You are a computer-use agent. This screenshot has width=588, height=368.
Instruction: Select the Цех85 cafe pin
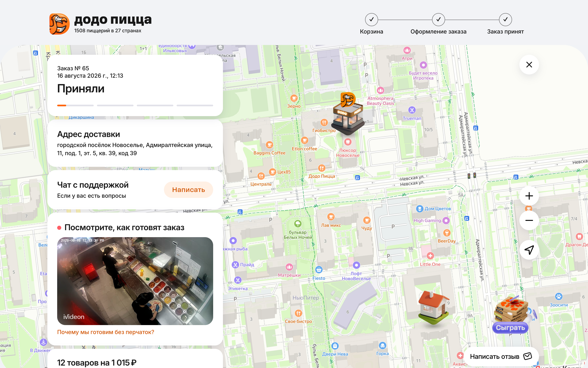[272, 172]
